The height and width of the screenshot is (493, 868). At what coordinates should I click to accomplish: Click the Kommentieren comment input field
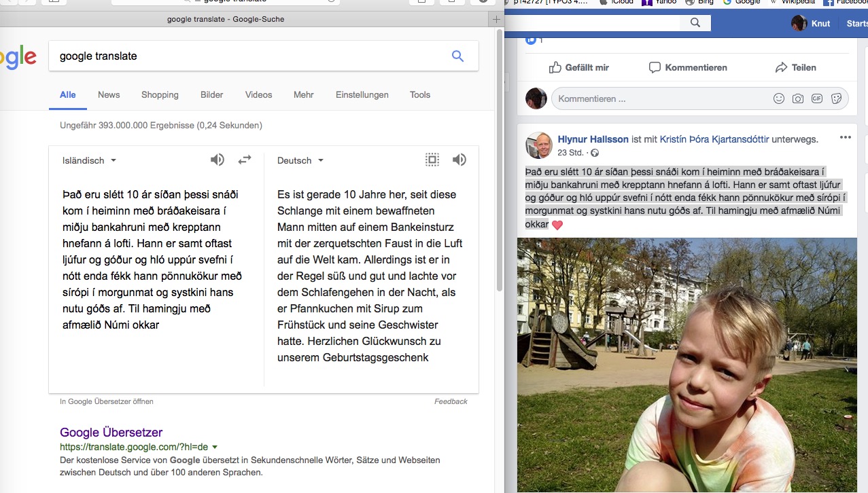pos(659,98)
